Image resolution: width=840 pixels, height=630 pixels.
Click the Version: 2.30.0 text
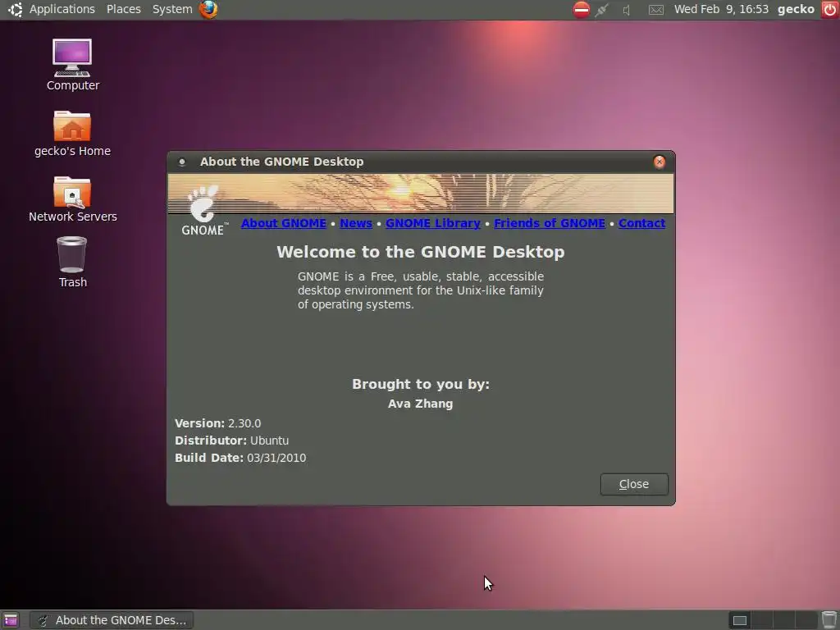217,423
